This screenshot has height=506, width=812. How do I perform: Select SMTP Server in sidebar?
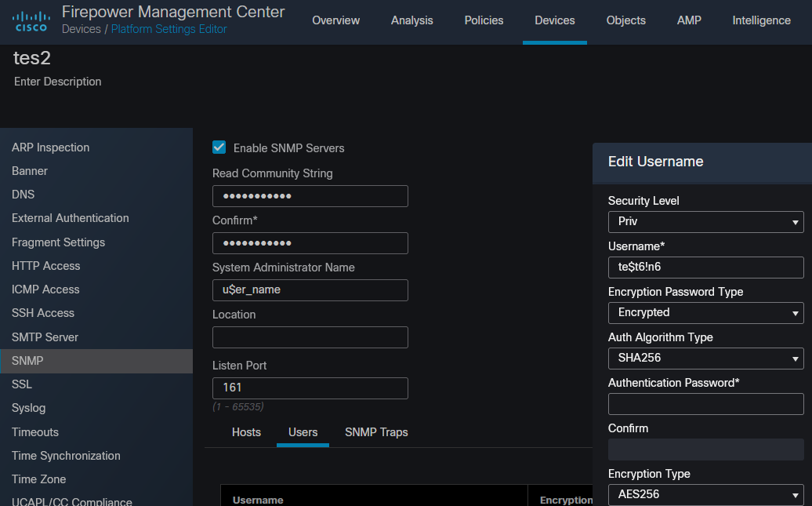[45, 337]
